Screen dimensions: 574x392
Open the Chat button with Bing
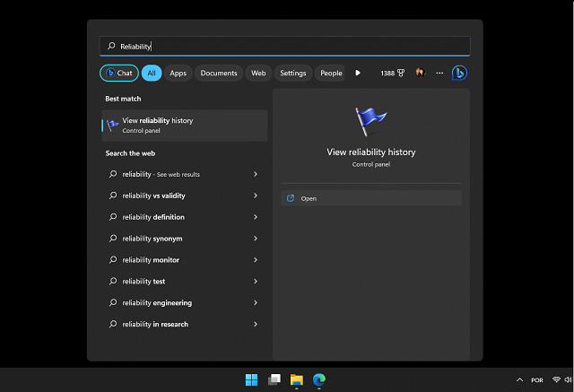coord(118,73)
